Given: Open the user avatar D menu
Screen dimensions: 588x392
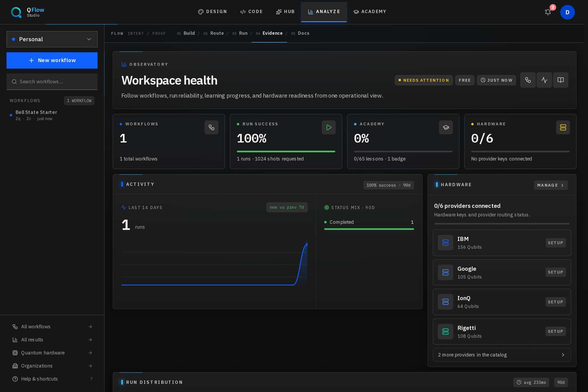Looking at the screenshot, I should point(567,12).
